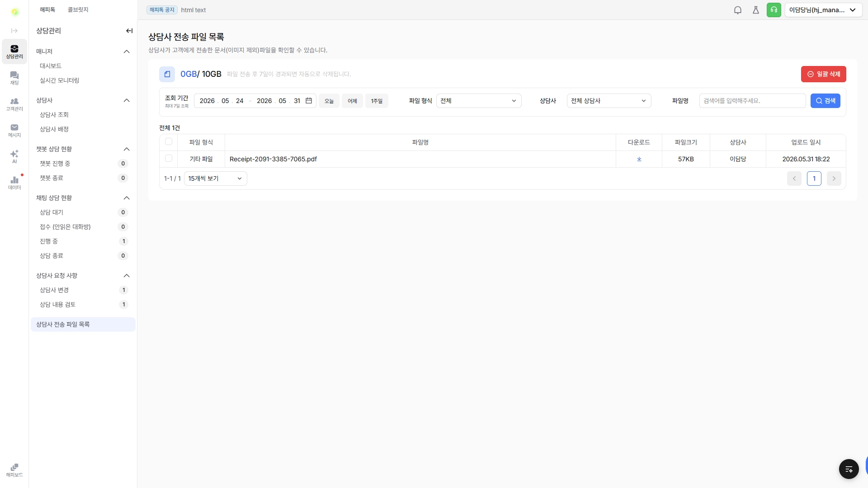Open 진행 중 chat menu item
Viewport: 868px width, 488px height.
pyautogui.click(x=83, y=241)
